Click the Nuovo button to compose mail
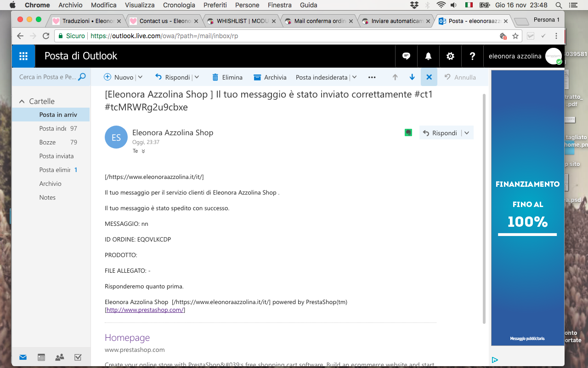Viewport: 588px width, 368px height. [x=119, y=77]
